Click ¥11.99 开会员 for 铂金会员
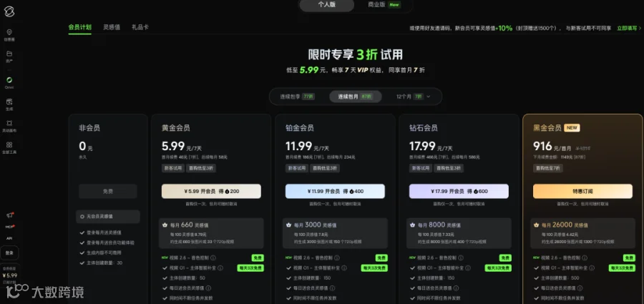The image size is (644, 304). tap(335, 192)
